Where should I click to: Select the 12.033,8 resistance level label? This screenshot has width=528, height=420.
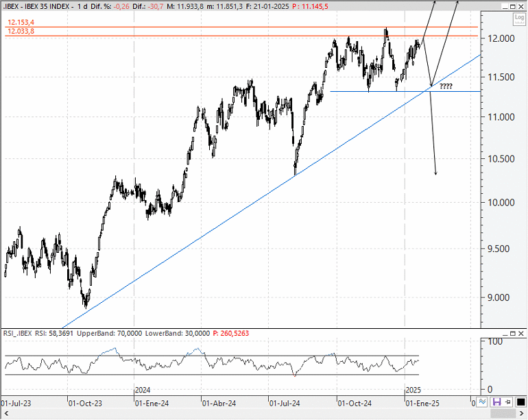(x=21, y=32)
